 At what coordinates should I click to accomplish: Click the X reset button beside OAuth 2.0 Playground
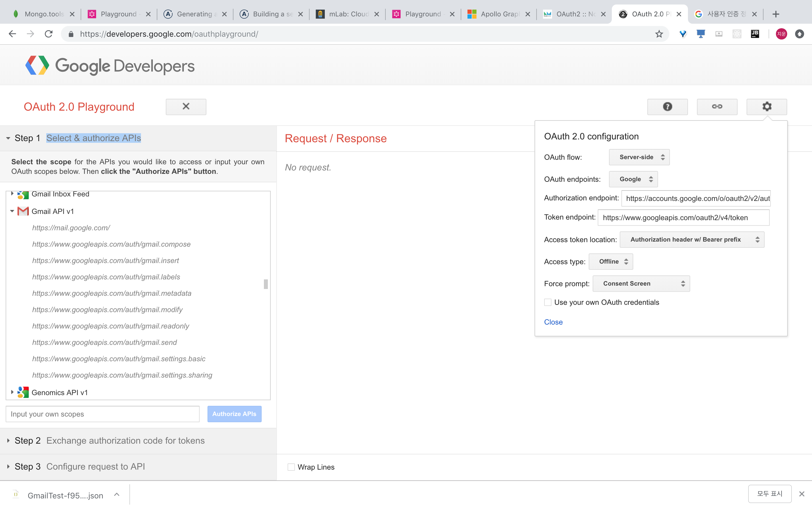coord(186,106)
